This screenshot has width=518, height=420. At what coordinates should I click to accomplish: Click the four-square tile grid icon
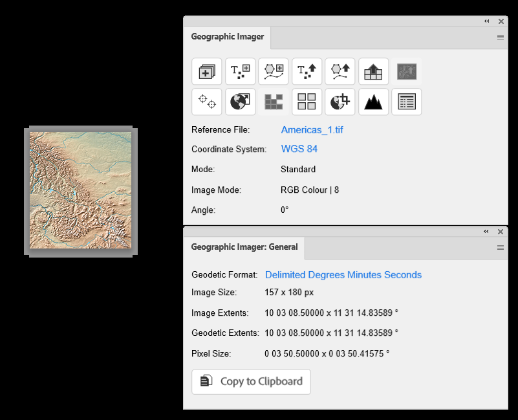tap(307, 102)
